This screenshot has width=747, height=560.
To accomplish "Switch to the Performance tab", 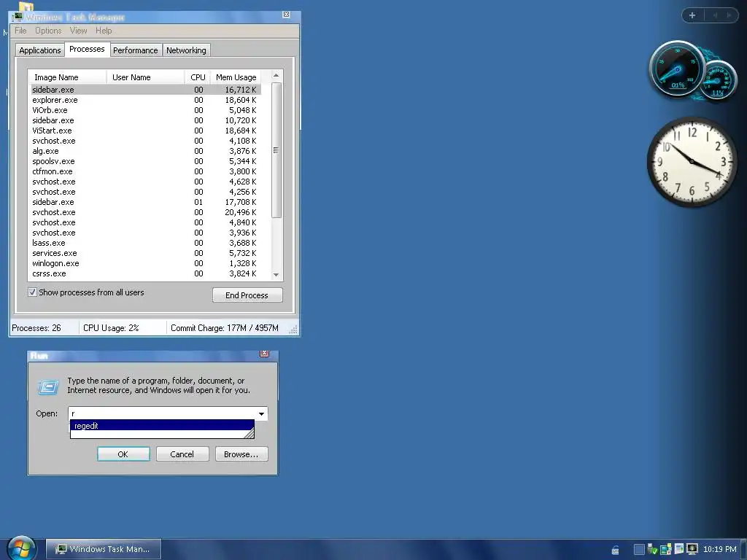I will [135, 50].
